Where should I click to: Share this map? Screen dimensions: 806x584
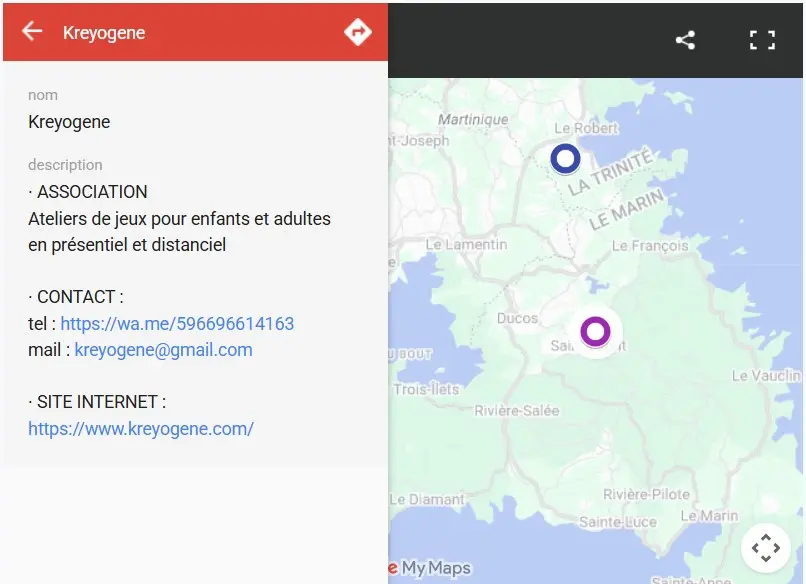[685, 40]
